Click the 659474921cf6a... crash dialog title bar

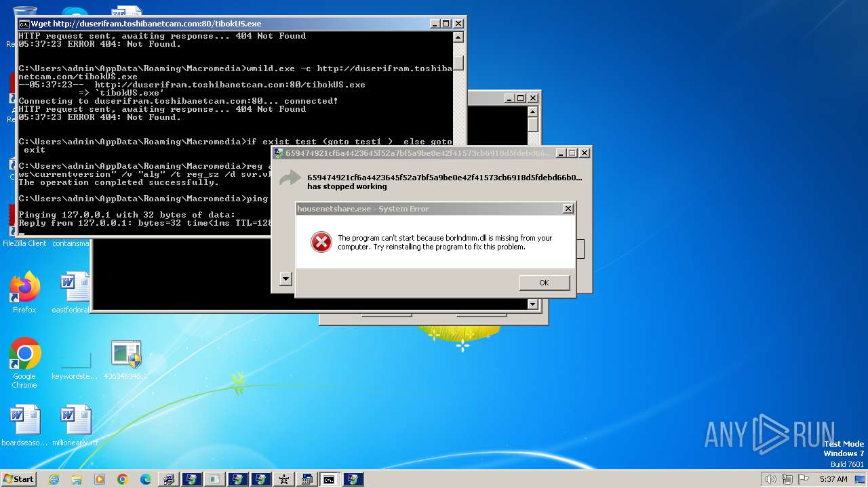coord(431,153)
